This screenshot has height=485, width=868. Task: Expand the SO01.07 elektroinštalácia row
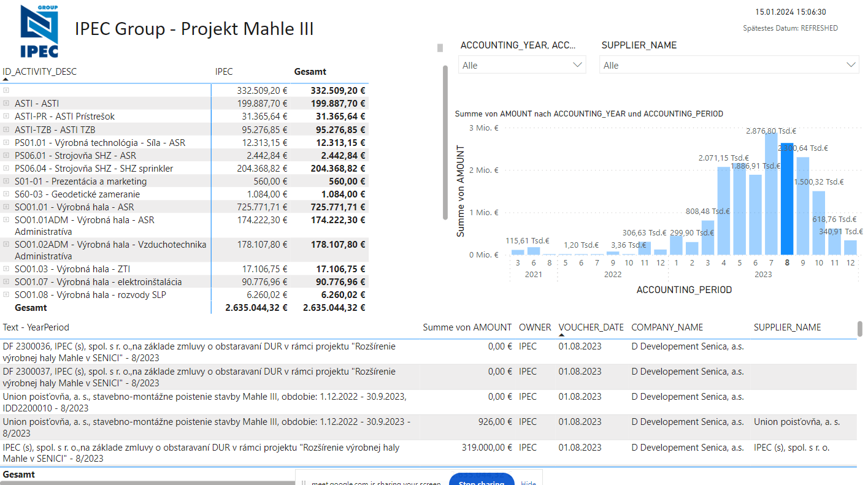pyautogui.click(x=6, y=282)
